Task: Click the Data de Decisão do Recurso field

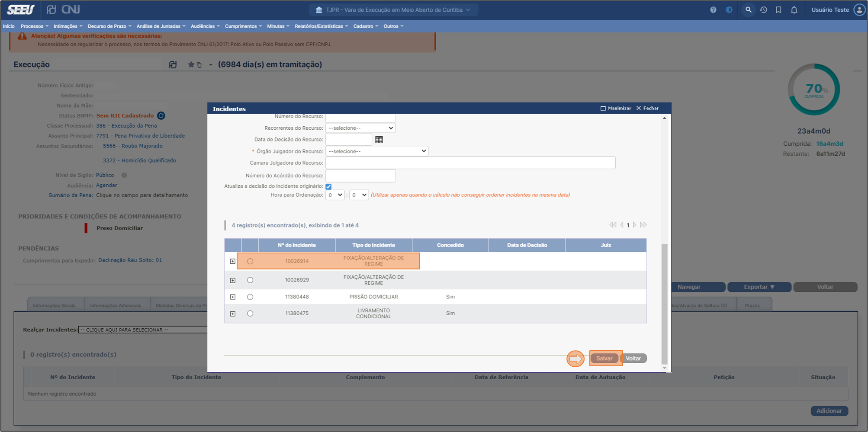Action: 349,140
